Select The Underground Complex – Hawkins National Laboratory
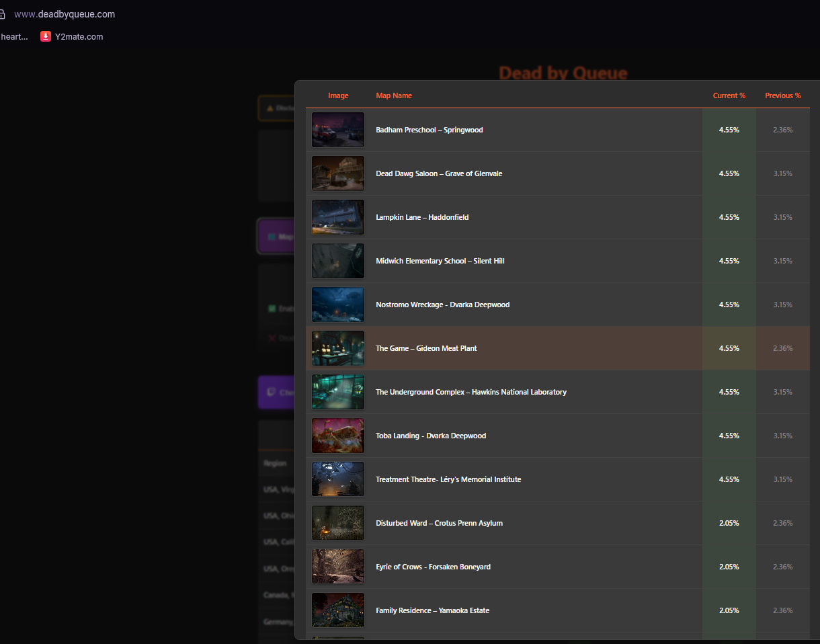 [471, 392]
